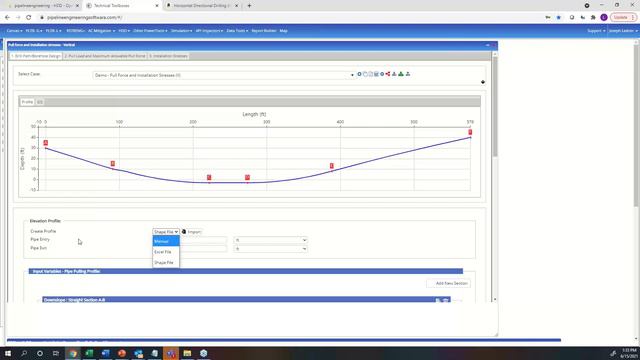Click the Input Variables Pipe Pulling Profile header
The width and height of the screenshot is (640, 360).
point(246,271)
